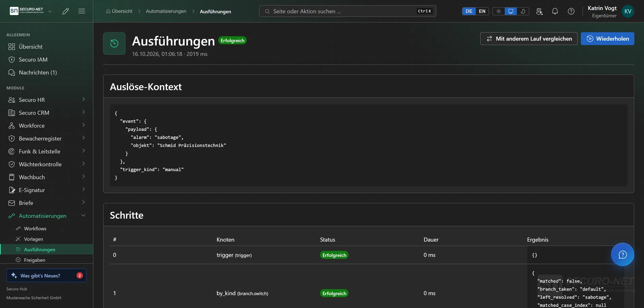Open KV user avatar menu
Viewport: 644px width, 308px height.
tap(628, 11)
